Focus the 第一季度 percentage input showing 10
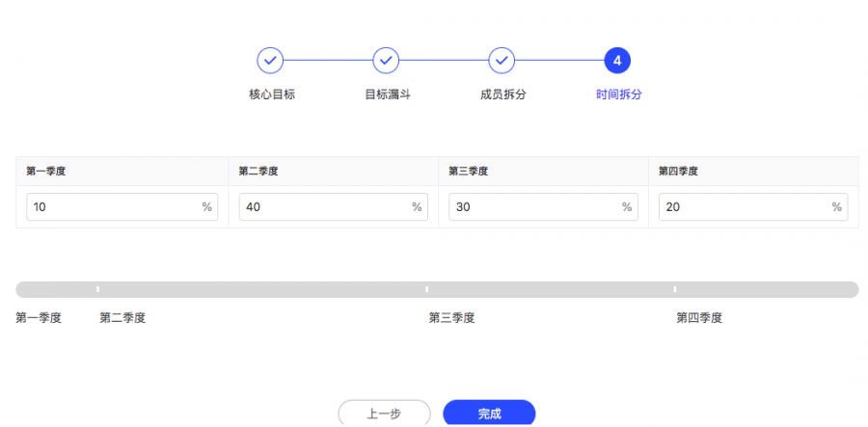 [x=122, y=207]
